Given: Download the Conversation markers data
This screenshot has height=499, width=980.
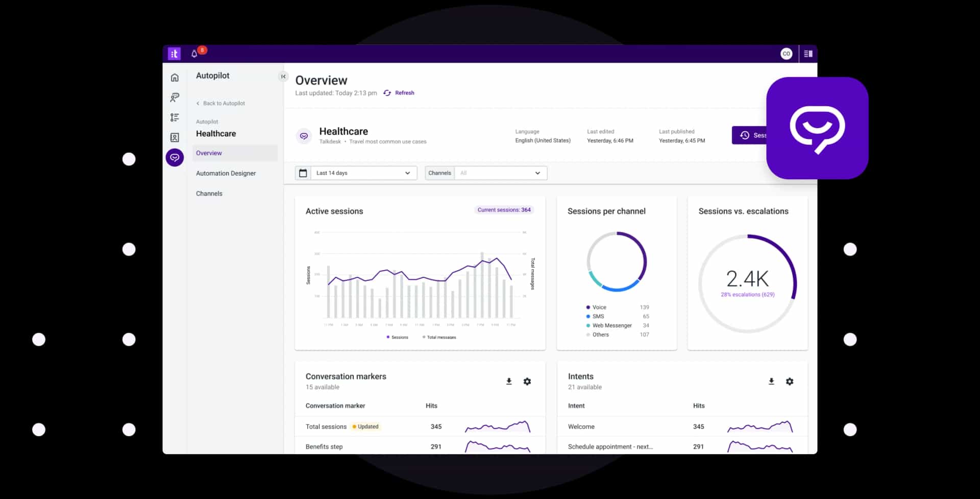Looking at the screenshot, I should pyautogui.click(x=509, y=381).
